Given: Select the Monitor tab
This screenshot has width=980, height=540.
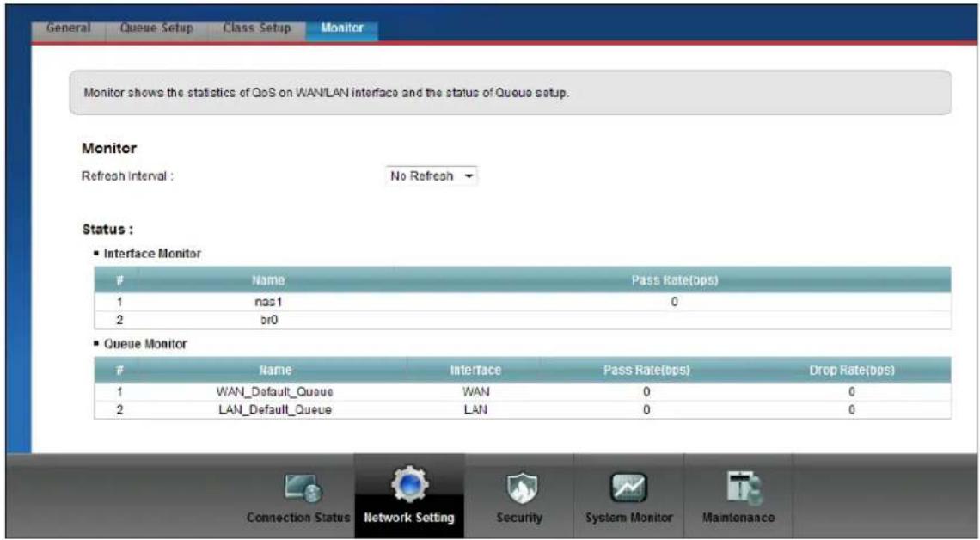Looking at the screenshot, I should (342, 28).
